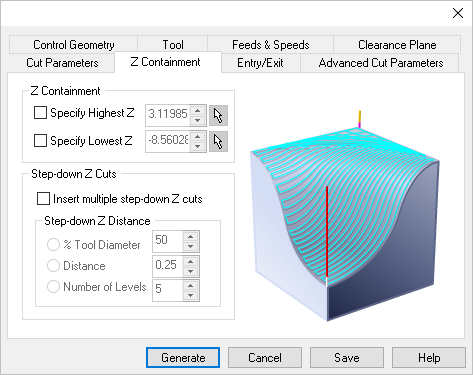Click the Distance field showing 0.25
This screenshot has height=375, width=473.
click(x=168, y=266)
